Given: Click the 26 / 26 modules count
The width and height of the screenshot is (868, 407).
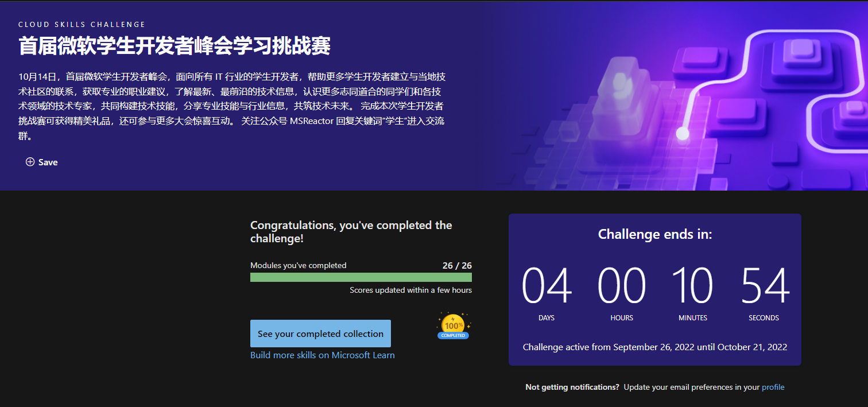Looking at the screenshot, I should (457, 265).
